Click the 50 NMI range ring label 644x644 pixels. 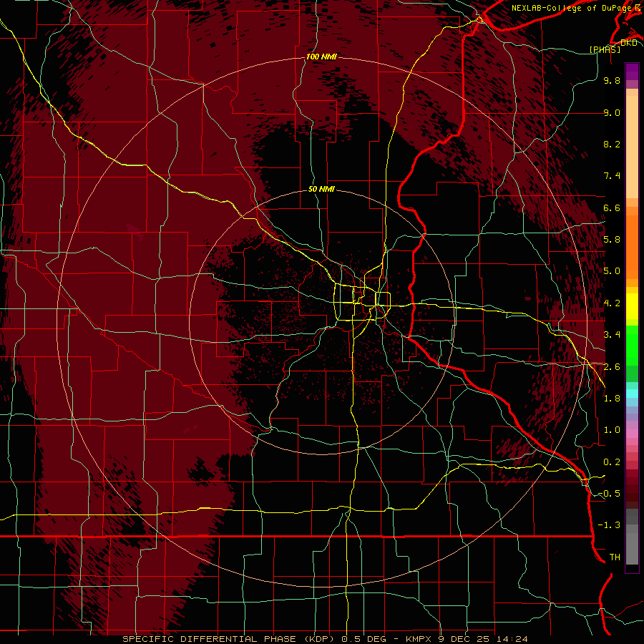coord(321,189)
